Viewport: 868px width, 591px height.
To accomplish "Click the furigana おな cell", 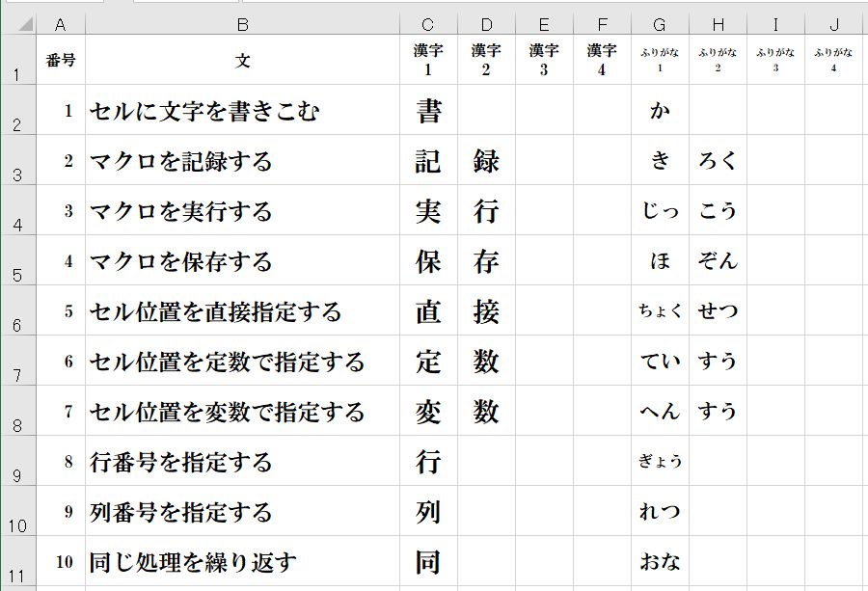I will 660,560.
